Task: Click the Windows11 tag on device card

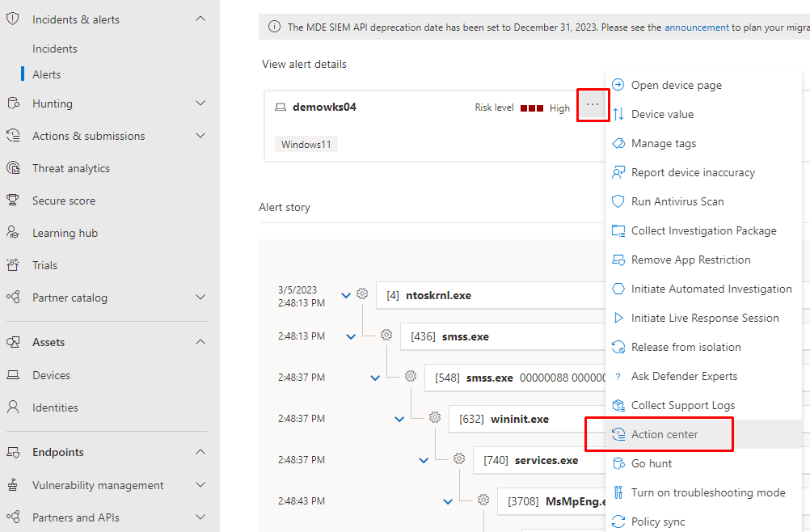Action: coord(306,145)
